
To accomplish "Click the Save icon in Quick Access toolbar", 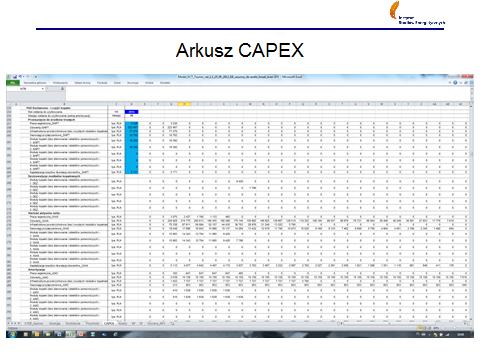I will pyautogui.click(x=15, y=77).
